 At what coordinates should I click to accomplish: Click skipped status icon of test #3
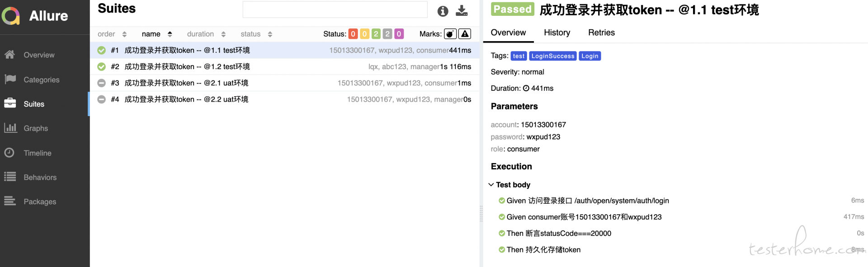pos(102,83)
